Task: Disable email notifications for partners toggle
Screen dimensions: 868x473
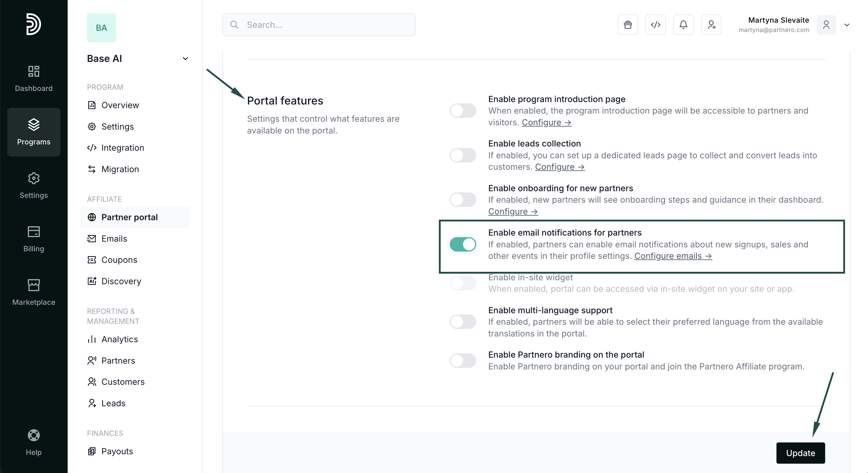Action: (x=463, y=244)
